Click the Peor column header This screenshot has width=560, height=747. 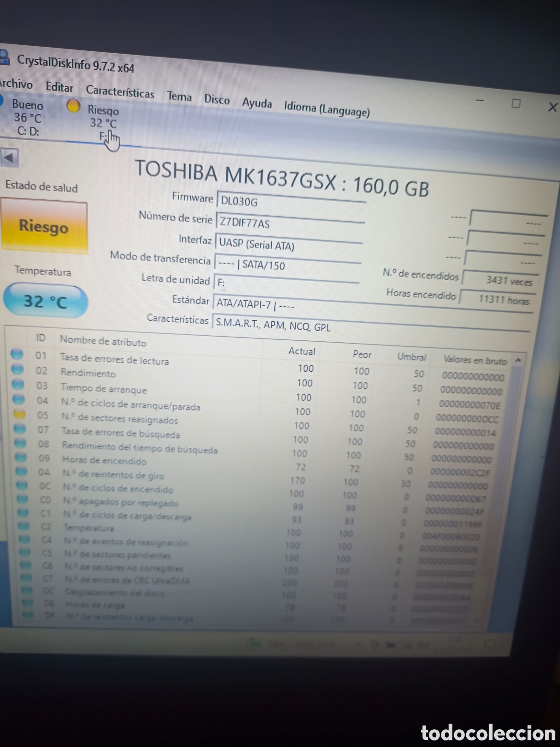(362, 354)
